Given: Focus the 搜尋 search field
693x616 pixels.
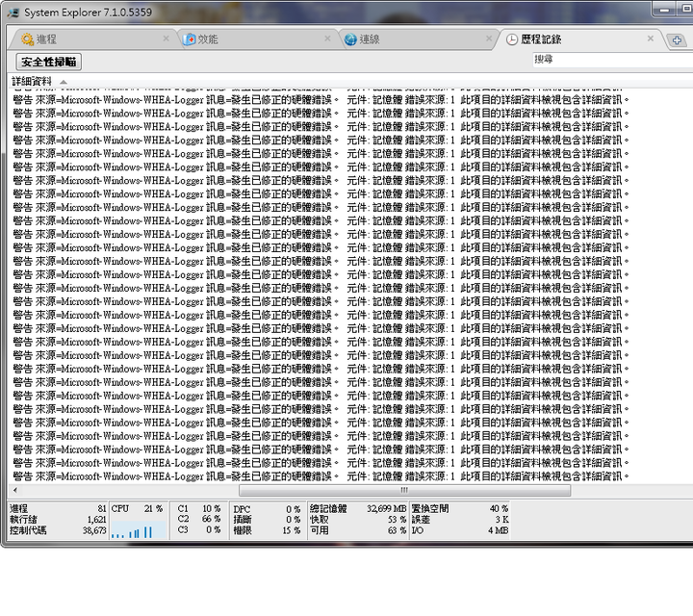Looking at the screenshot, I should click(612, 60).
